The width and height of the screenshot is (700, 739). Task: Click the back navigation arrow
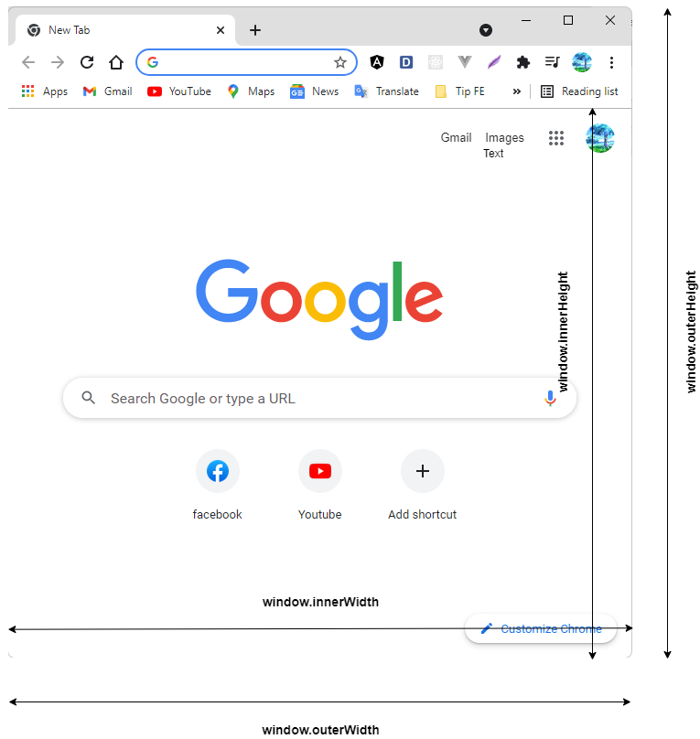(x=28, y=62)
